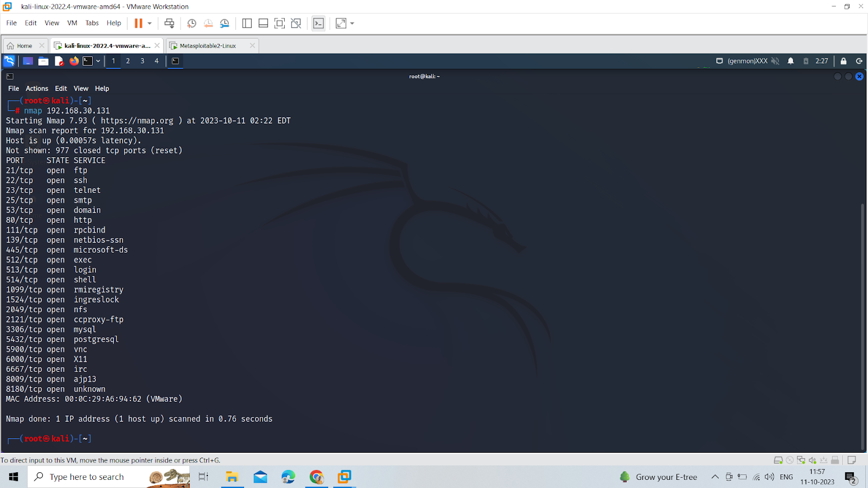868x488 pixels.
Task: Click the network adapter icon in the VMware status bar
Action: click(801, 460)
